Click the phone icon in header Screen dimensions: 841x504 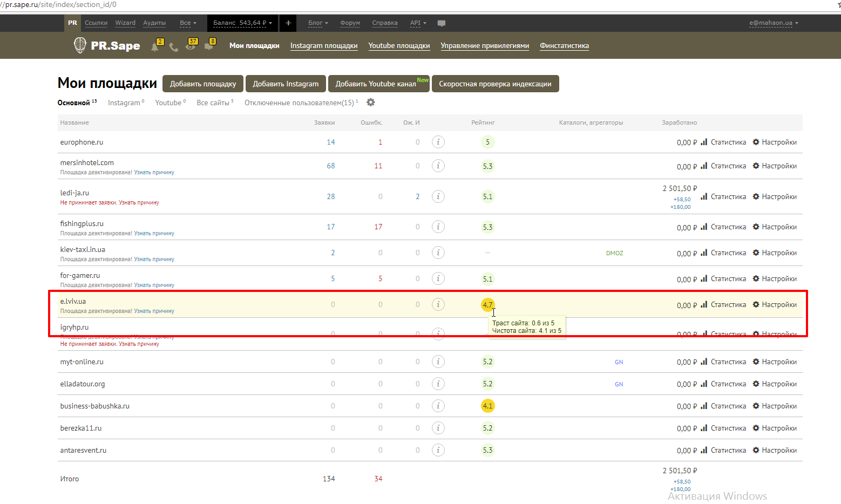click(173, 47)
